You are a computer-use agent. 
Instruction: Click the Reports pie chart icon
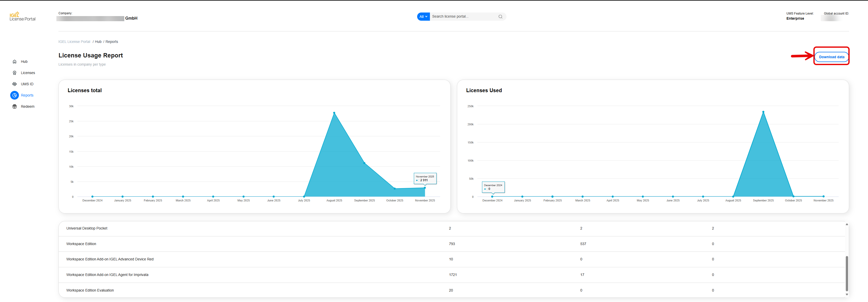click(15, 95)
